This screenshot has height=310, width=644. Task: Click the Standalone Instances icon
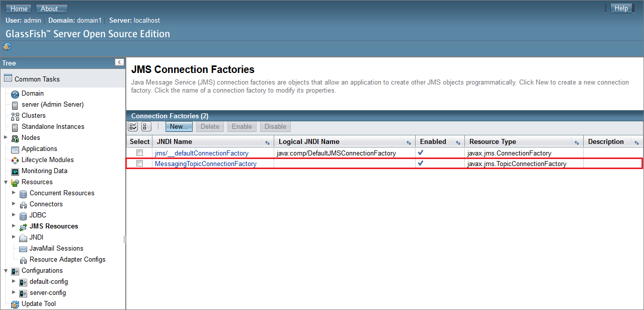click(x=15, y=127)
